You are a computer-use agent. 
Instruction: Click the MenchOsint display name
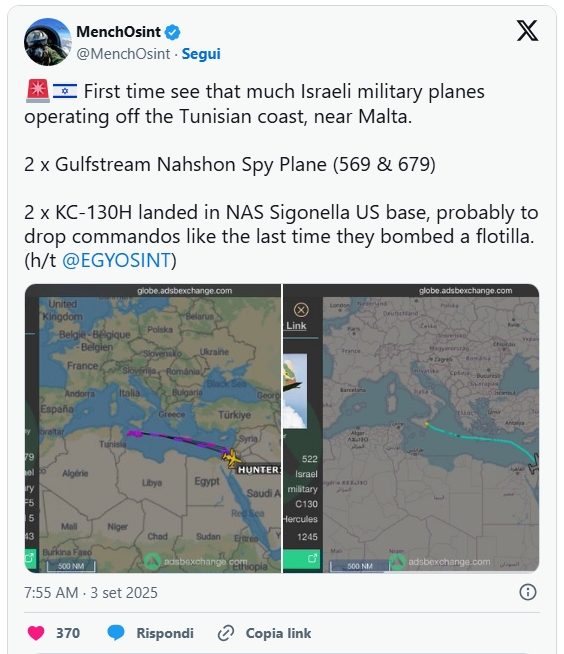point(118,32)
